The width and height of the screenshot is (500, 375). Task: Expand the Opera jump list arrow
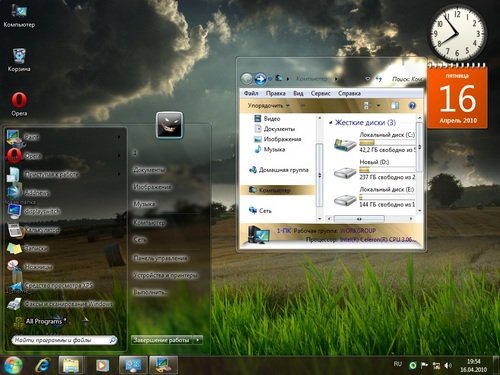pos(119,156)
